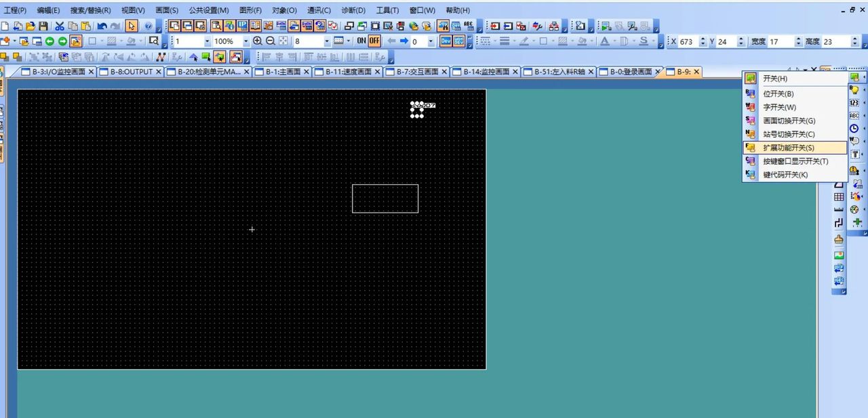Click the 宽度 width value field
The width and height of the screenshot is (868, 418).
coord(781,41)
